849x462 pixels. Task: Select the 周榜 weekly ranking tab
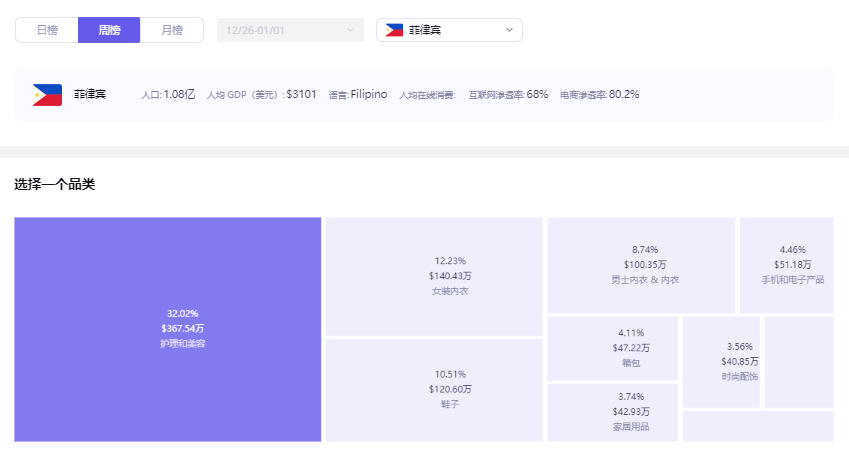(109, 30)
